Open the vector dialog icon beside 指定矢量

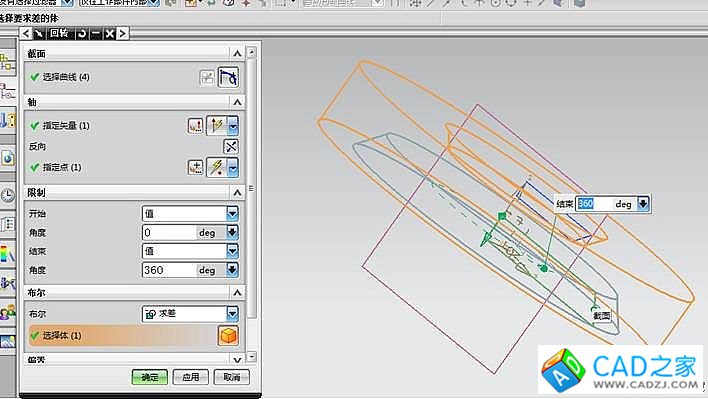pos(195,126)
